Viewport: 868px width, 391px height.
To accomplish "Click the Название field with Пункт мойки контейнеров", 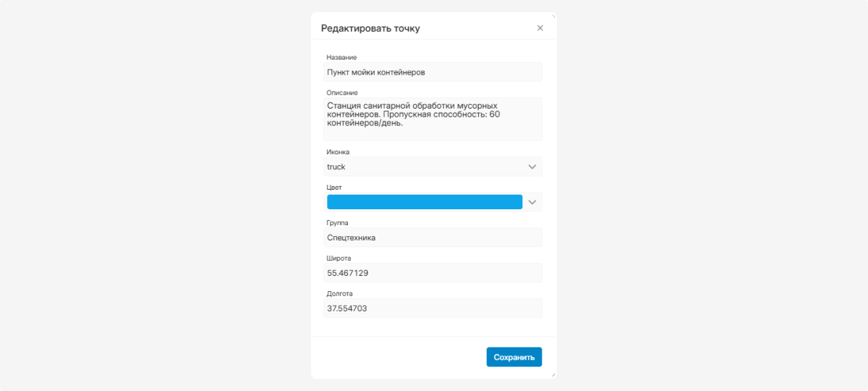I will 433,72.
